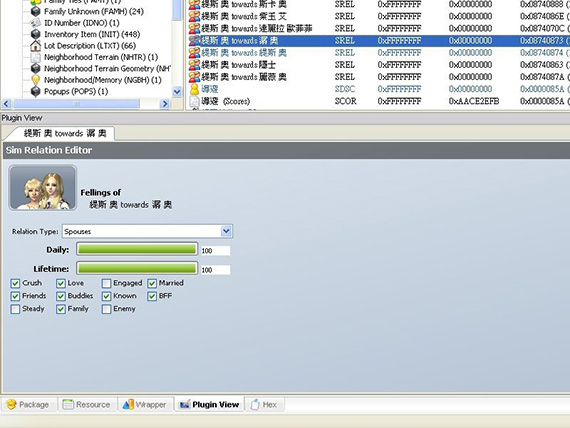Enable the Enemy checkbox
Screen dimensions: 570x428
106,309
